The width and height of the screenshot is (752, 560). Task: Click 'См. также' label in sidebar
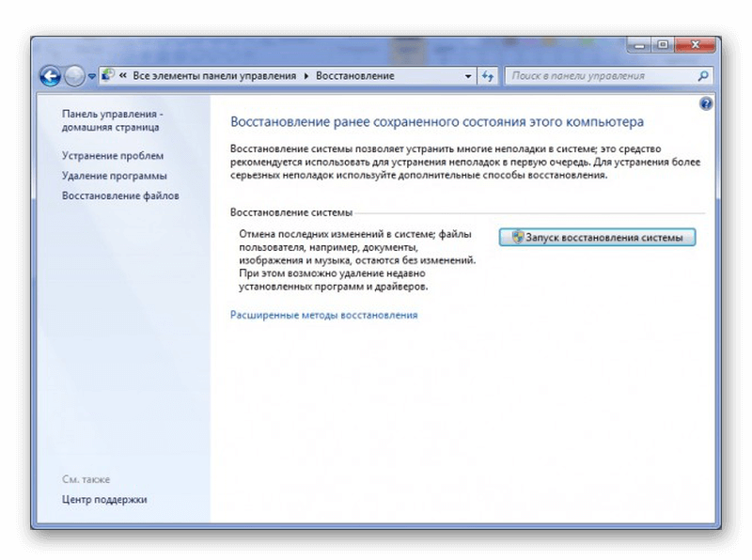pos(86,479)
